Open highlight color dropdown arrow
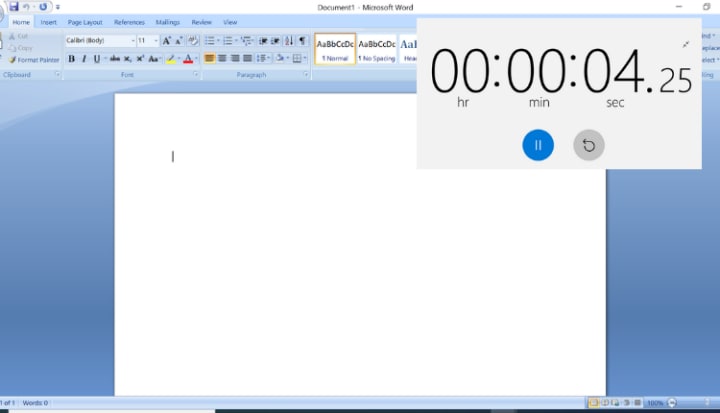The image size is (720, 413). click(179, 59)
